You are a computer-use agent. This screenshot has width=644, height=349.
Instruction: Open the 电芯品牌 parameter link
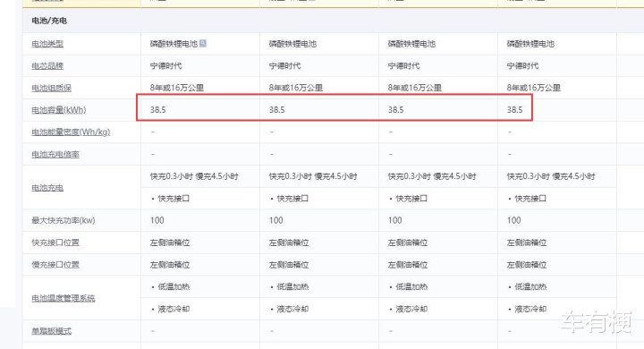(x=47, y=65)
